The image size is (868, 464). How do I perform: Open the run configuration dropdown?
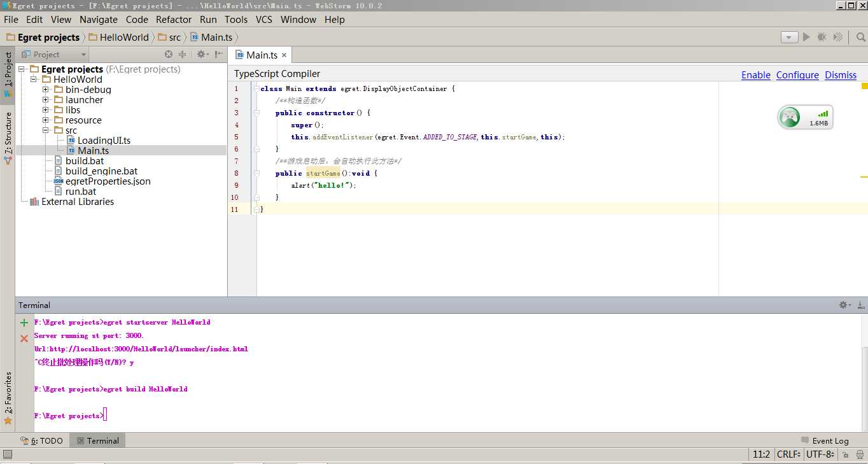click(789, 38)
